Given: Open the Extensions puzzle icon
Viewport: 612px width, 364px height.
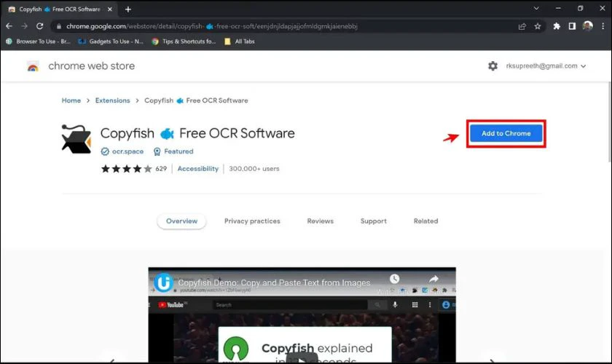Looking at the screenshot, I should (x=557, y=26).
